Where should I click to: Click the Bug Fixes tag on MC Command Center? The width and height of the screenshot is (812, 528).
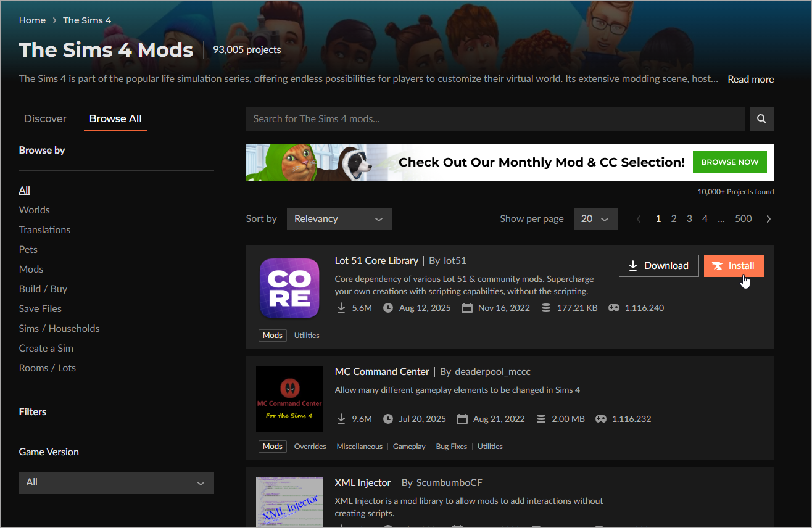pyautogui.click(x=452, y=447)
